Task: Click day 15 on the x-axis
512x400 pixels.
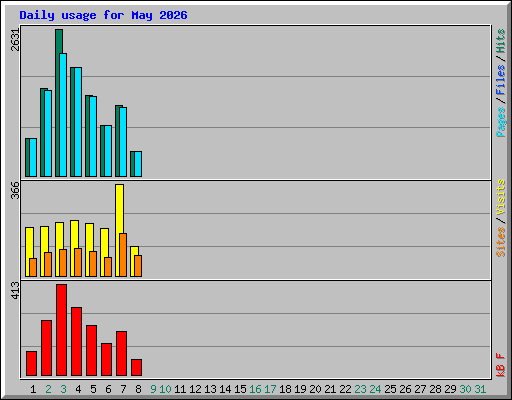Action: (x=240, y=389)
